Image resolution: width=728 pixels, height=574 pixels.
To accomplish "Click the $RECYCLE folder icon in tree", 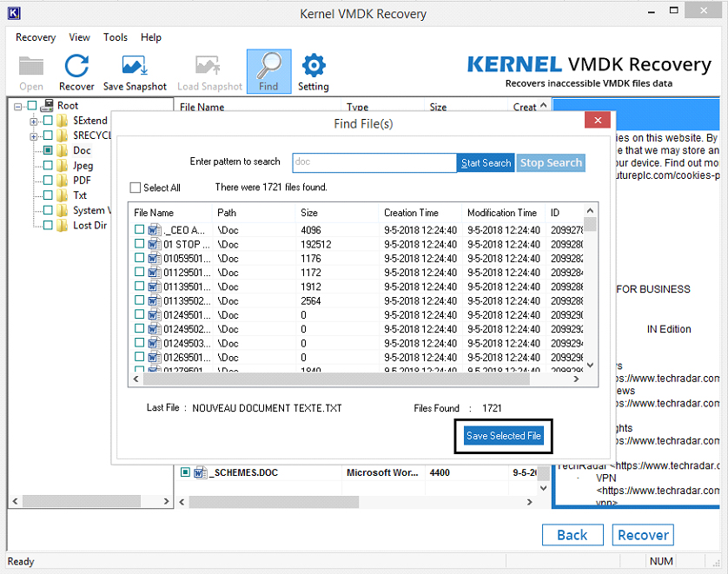I will click(x=63, y=135).
